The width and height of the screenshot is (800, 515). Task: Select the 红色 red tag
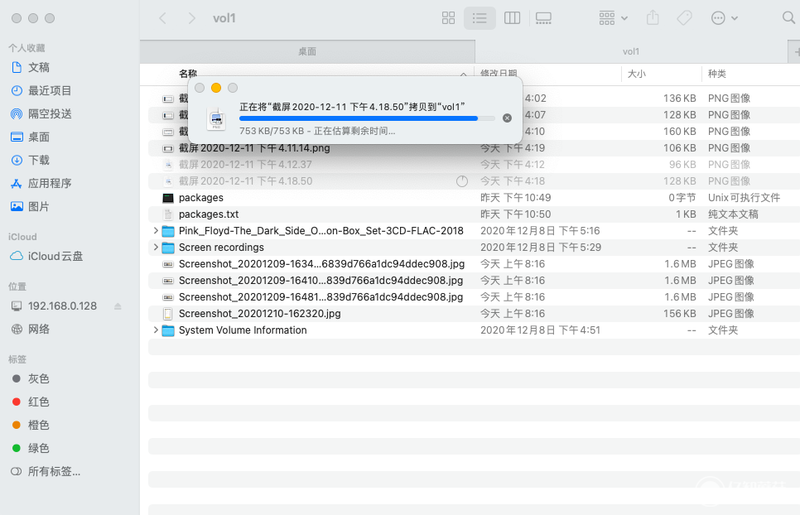click(x=39, y=402)
